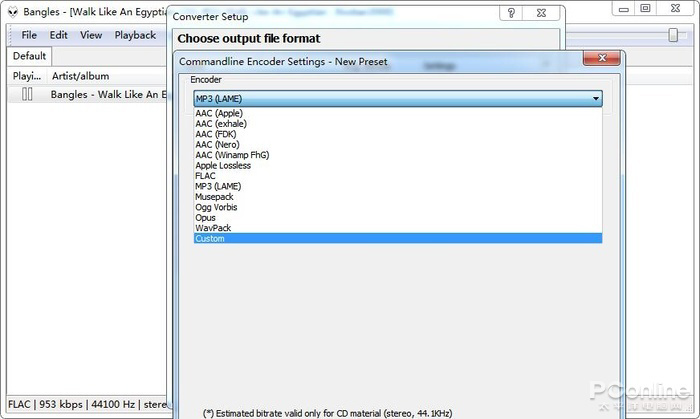Click the foobar2000 alien icon in title bar
Screen dimensions: 700x419
[x=12, y=14]
